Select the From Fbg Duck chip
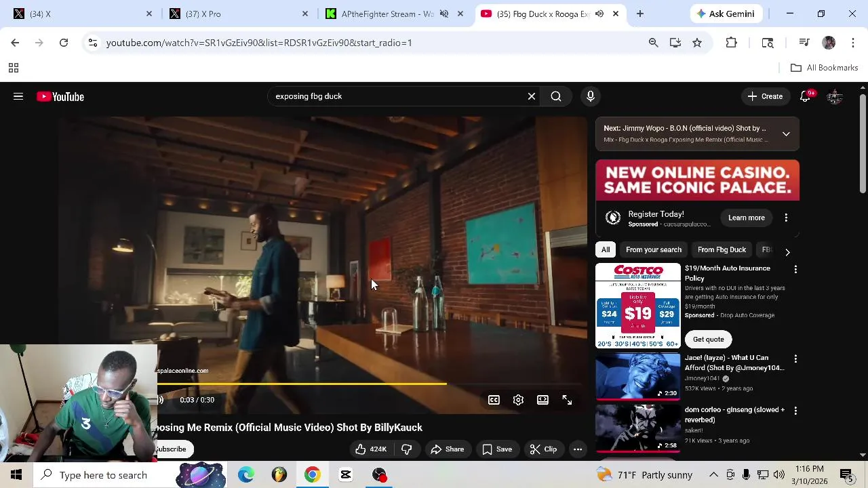868x488 pixels. [x=722, y=249]
